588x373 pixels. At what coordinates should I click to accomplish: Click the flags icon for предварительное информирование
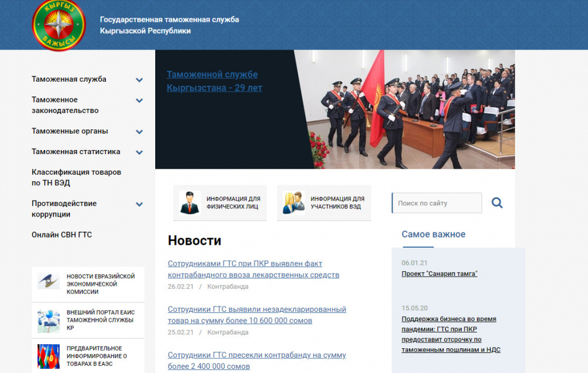pos(48,356)
